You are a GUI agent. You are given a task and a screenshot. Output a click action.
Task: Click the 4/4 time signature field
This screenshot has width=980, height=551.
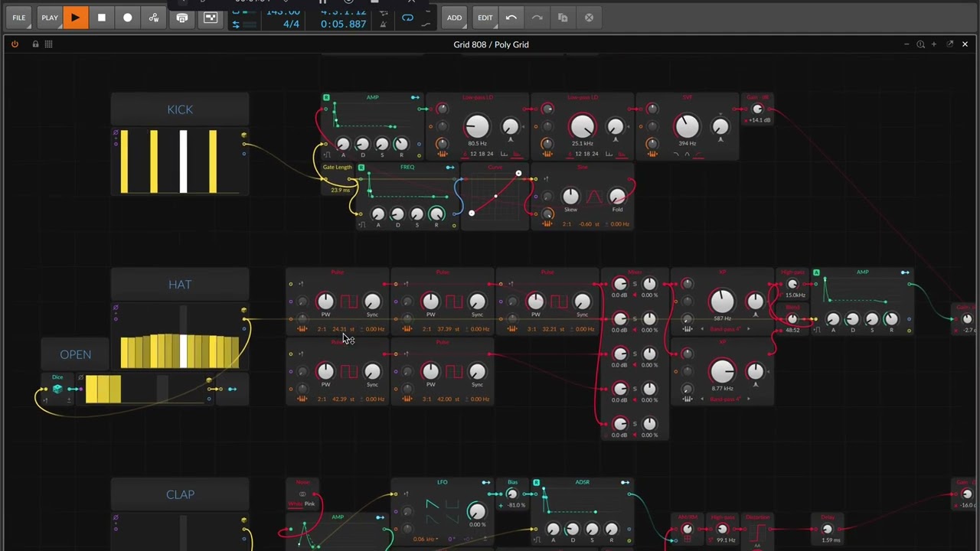291,24
